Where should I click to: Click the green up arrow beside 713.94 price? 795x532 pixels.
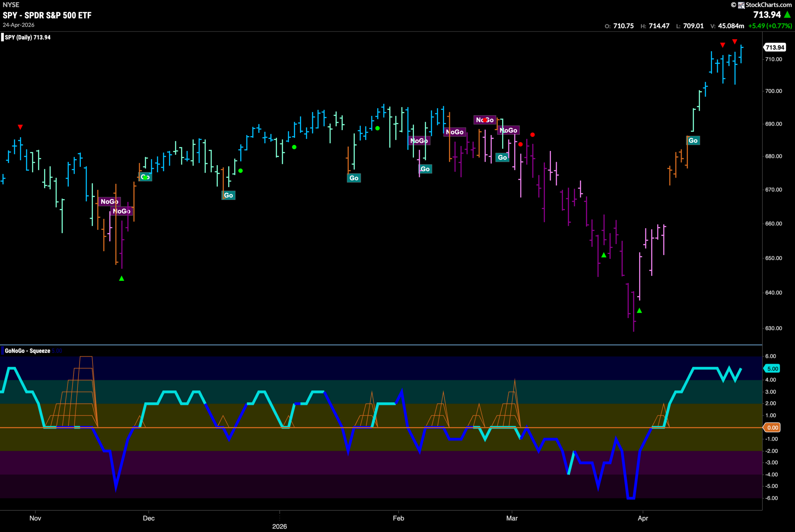(788, 15)
